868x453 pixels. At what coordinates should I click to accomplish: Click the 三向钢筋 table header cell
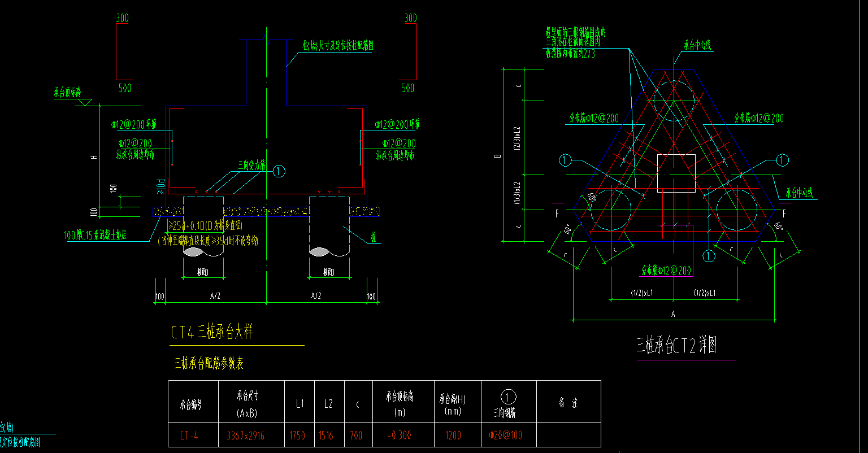tap(509, 402)
